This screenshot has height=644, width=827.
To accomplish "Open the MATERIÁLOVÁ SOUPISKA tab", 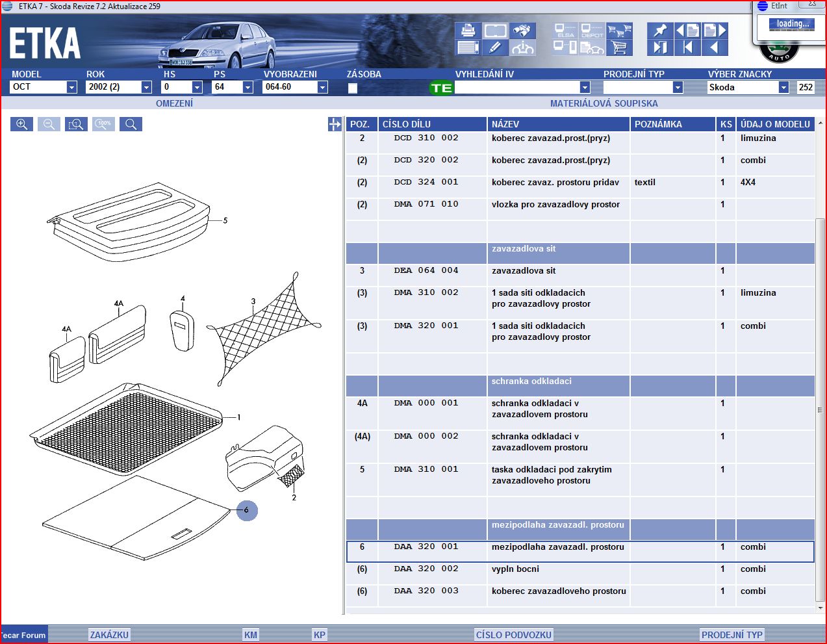I will tap(604, 103).
